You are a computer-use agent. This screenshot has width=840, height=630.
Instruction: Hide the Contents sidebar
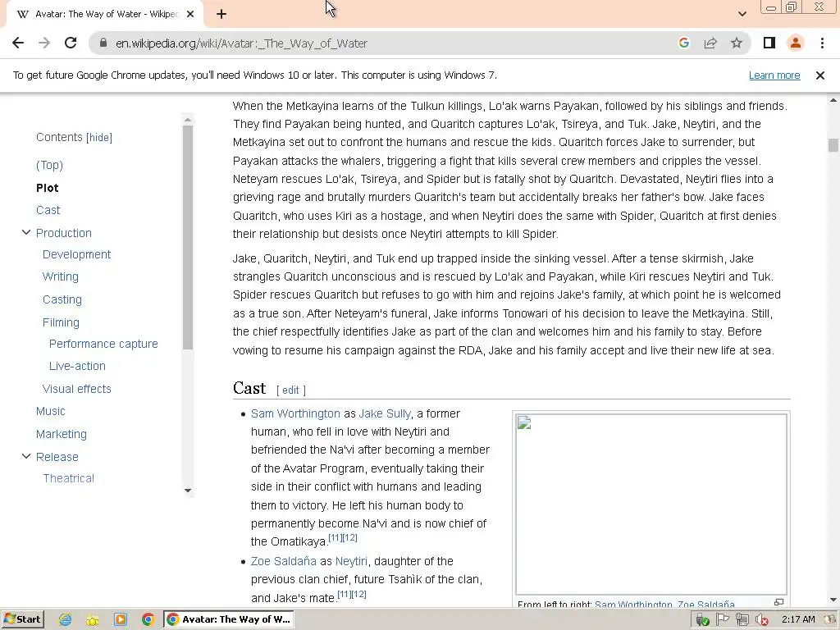tap(99, 138)
